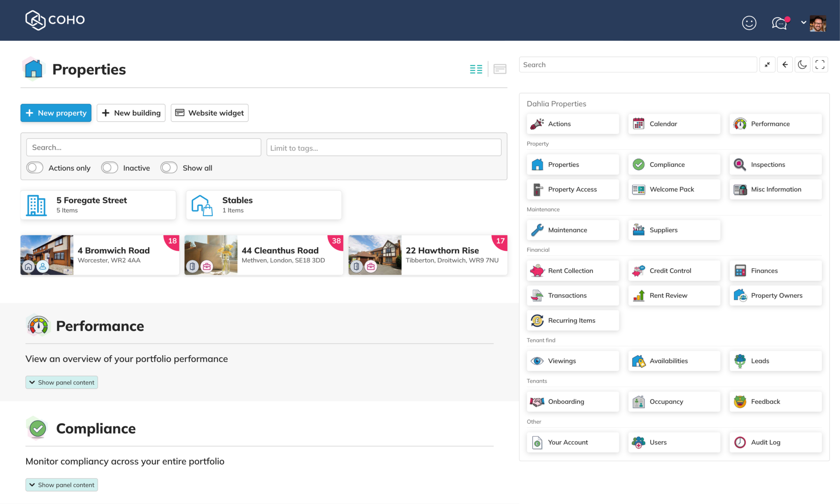This screenshot has height=504, width=840.
Task: Open the Stables building group
Action: point(263,205)
